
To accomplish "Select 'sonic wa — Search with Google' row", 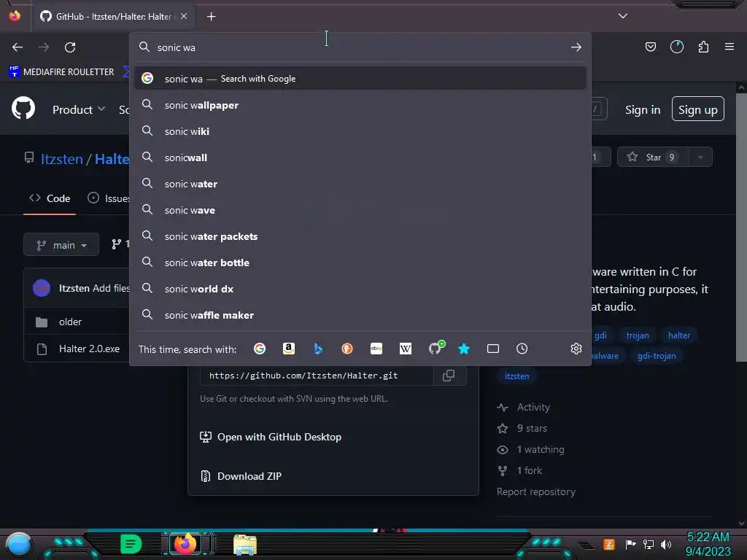I will [360, 79].
